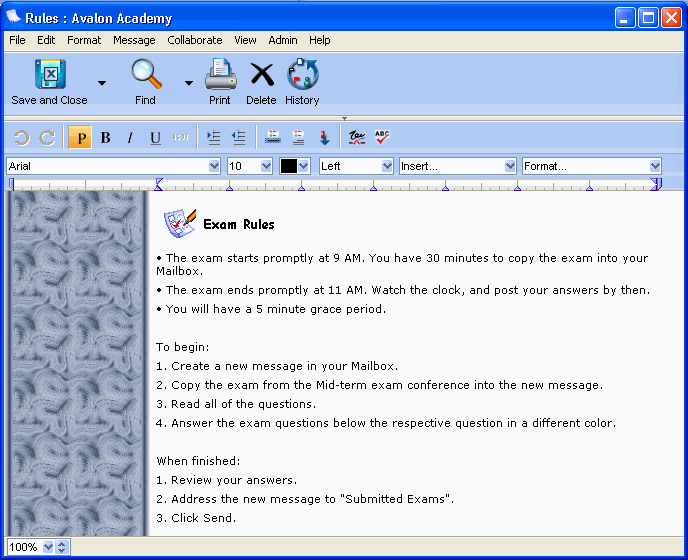This screenshot has height=560, width=688.
Task: Open the black text color swatch
Action: tap(295, 166)
